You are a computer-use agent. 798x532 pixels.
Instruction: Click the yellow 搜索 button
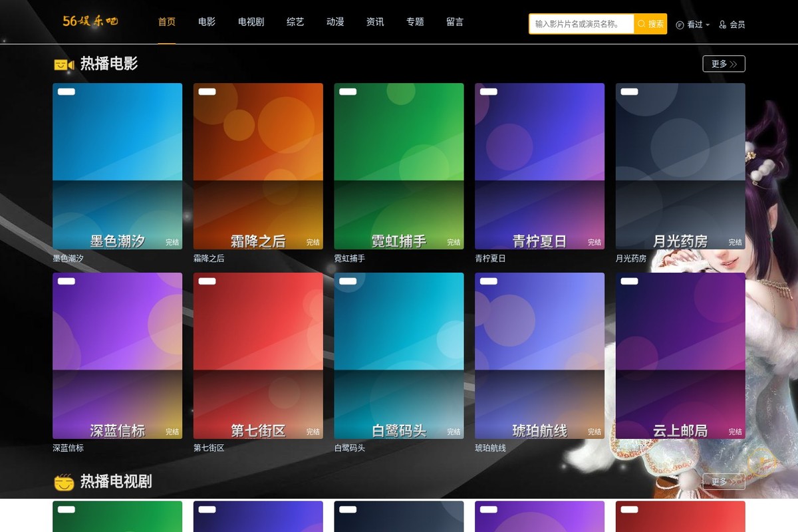click(x=650, y=24)
